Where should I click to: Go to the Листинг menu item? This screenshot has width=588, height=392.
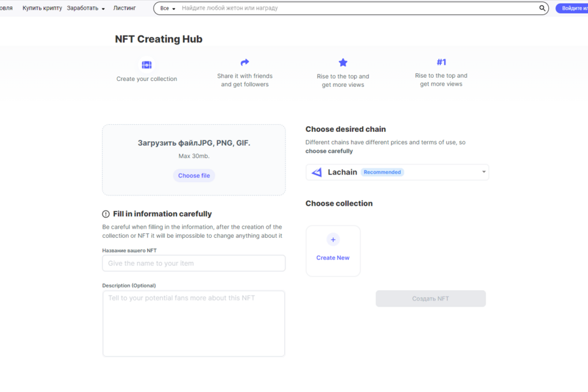pos(124,8)
